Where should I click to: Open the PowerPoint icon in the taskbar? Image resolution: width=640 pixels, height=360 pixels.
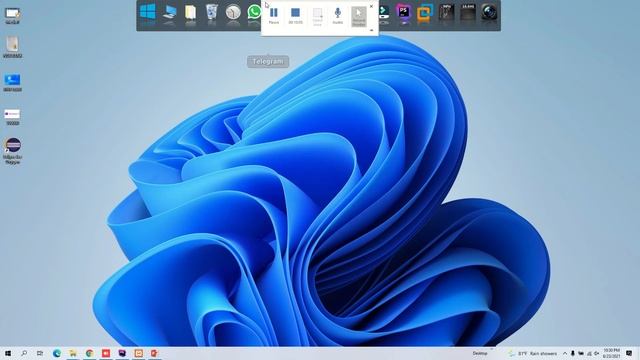pyautogui.click(x=154, y=353)
